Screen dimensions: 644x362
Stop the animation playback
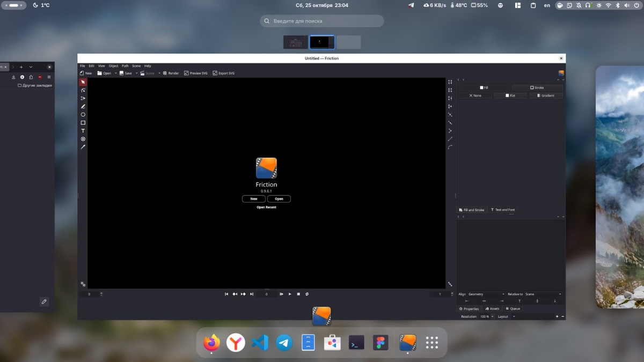pos(298,294)
